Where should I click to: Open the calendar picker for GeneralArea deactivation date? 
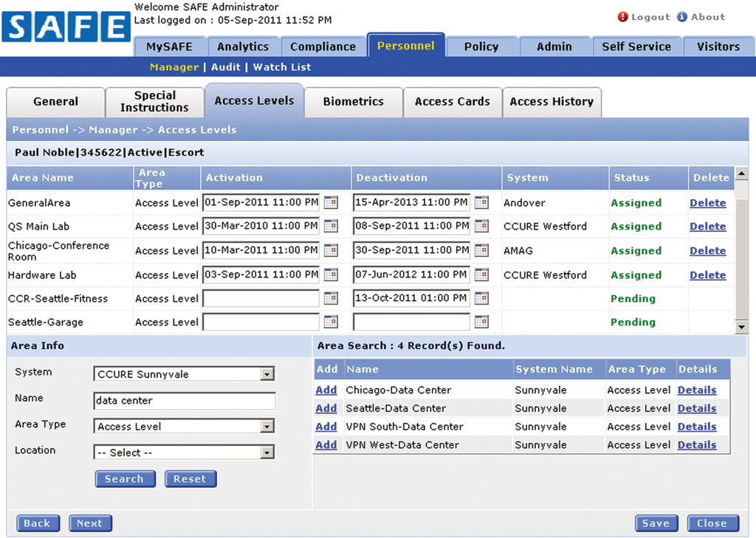point(482,202)
